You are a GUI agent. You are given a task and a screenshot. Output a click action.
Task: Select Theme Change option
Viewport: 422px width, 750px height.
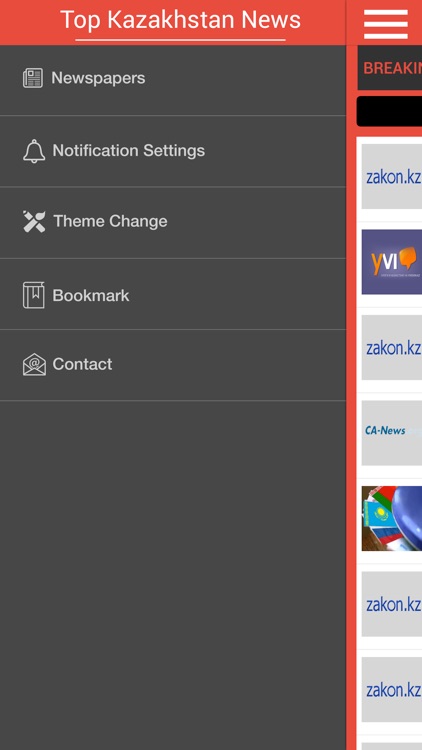tap(173, 222)
